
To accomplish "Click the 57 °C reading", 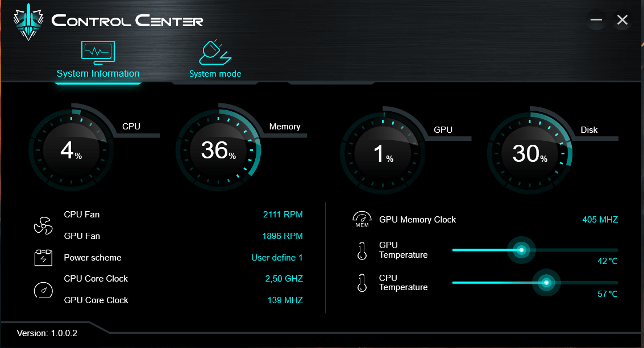I will pos(607,294).
